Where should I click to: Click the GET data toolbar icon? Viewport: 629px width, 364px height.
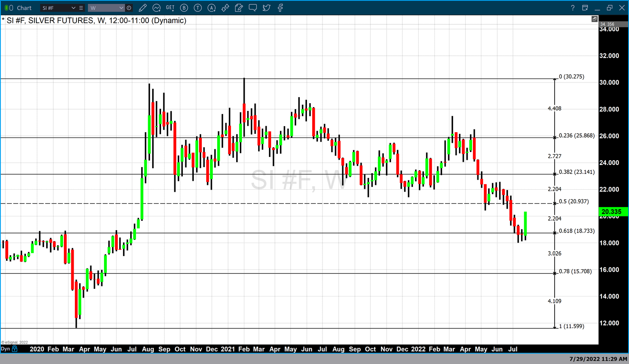[x=170, y=8]
